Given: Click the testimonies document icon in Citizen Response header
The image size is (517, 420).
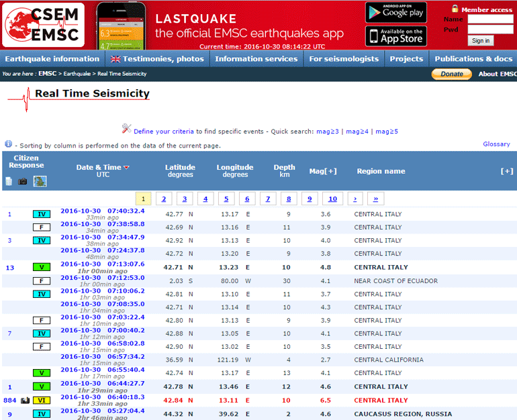Looking at the screenshot, I should point(9,181).
